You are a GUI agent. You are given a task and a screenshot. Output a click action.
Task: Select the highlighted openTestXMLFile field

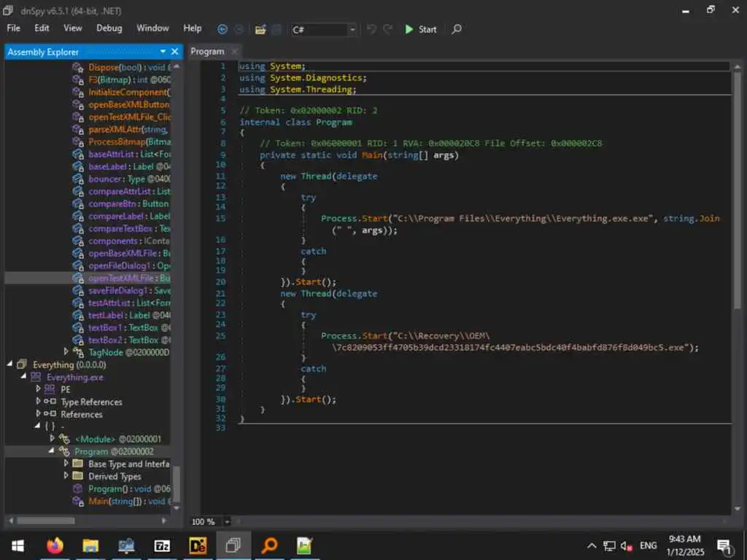pos(128,278)
